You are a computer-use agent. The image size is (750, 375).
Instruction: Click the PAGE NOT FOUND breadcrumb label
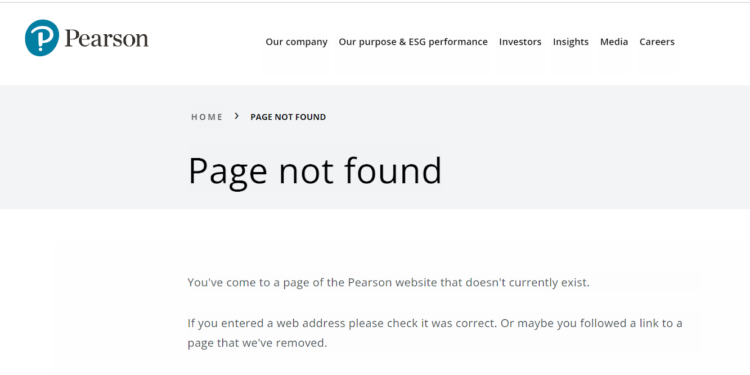(x=288, y=117)
